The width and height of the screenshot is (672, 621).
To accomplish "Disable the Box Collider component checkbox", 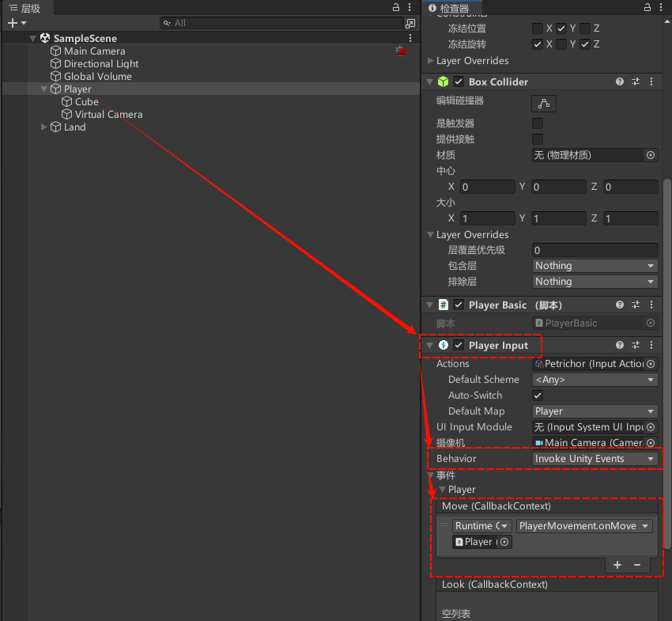I will point(459,81).
